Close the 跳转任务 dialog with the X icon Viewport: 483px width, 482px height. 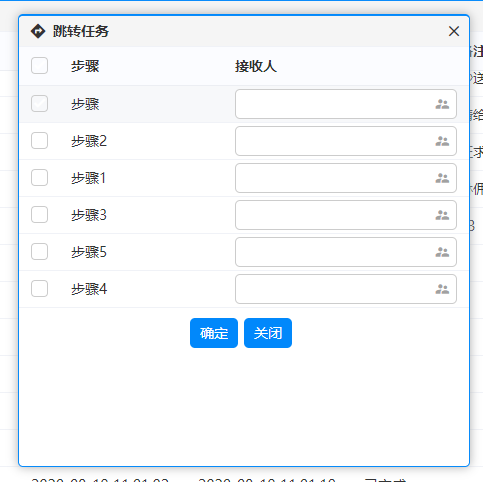click(x=454, y=31)
